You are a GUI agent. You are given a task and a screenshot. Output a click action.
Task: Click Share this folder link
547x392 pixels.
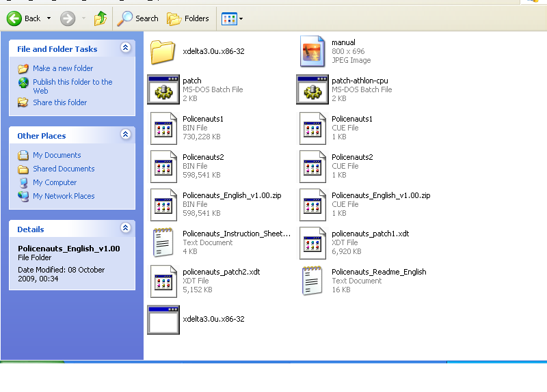[x=60, y=102]
